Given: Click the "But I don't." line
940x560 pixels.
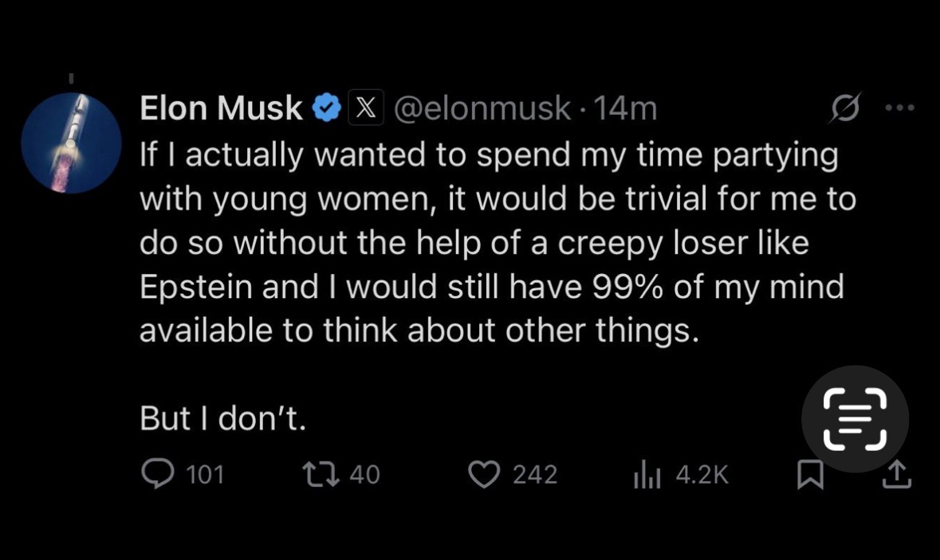Looking at the screenshot, I should 222,417.
